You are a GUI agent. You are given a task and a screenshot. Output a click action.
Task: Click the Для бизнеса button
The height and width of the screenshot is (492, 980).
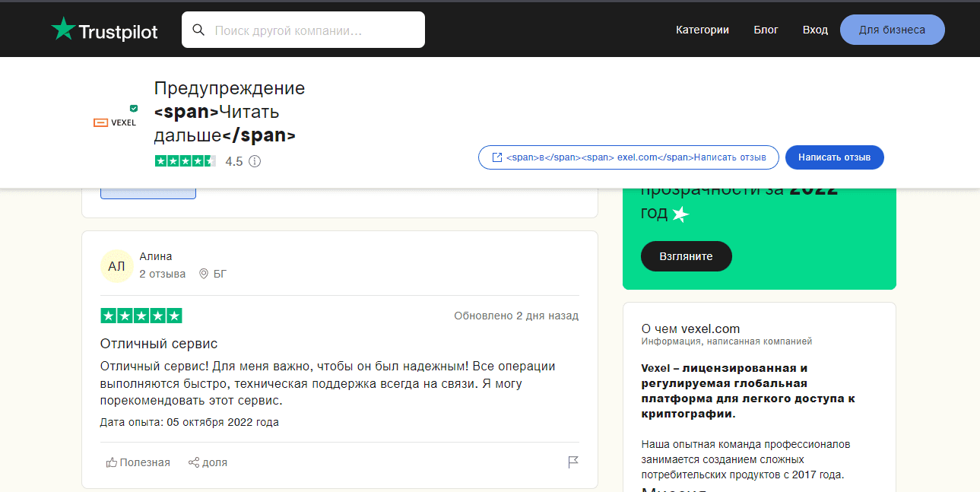click(x=892, y=29)
